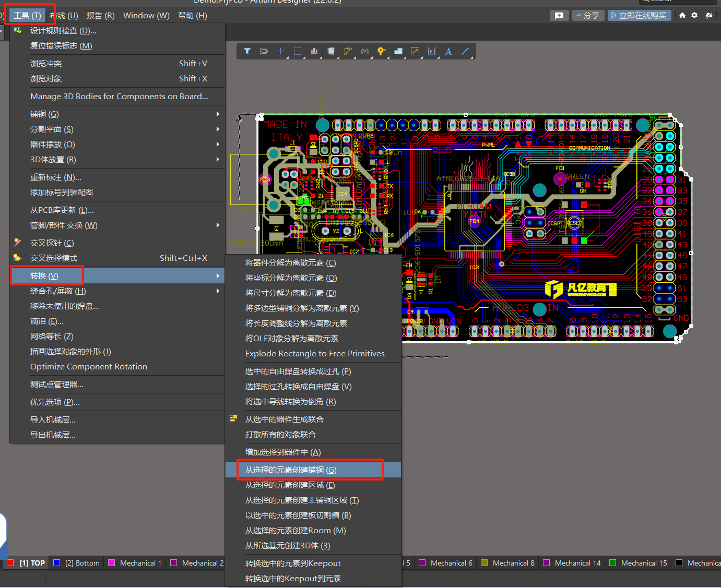Choose 转换选中的元素到Keepout
The image size is (721, 588).
[x=313, y=563]
